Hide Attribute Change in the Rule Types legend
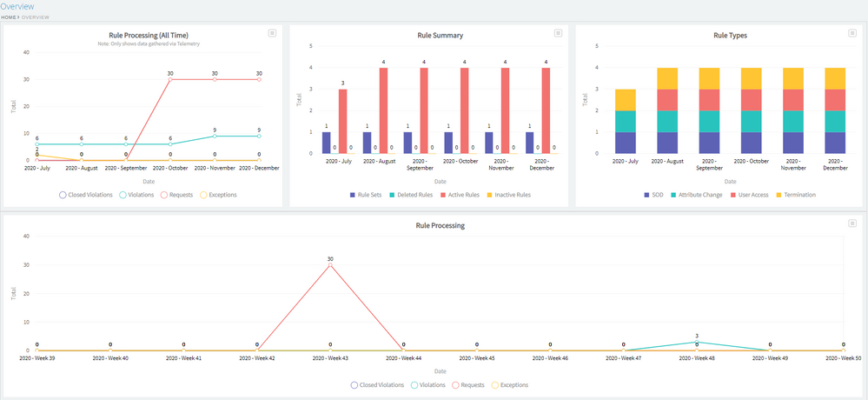868x400 pixels. [x=694, y=195]
